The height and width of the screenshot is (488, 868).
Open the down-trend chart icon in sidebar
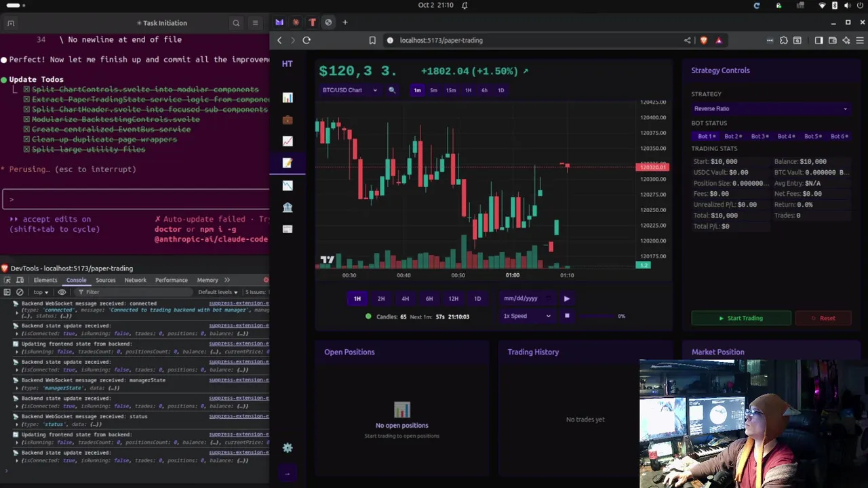pyautogui.click(x=288, y=185)
